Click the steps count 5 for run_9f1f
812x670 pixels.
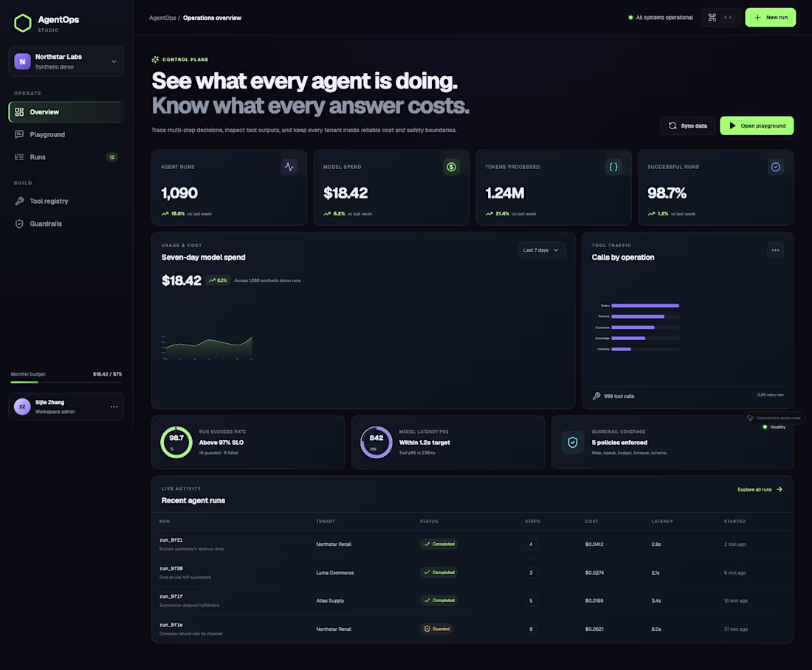pos(531,601)
